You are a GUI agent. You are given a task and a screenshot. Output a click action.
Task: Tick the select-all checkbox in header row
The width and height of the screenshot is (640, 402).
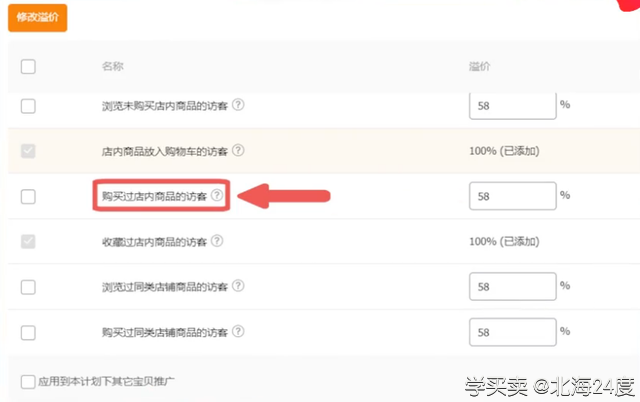point(28,67)
